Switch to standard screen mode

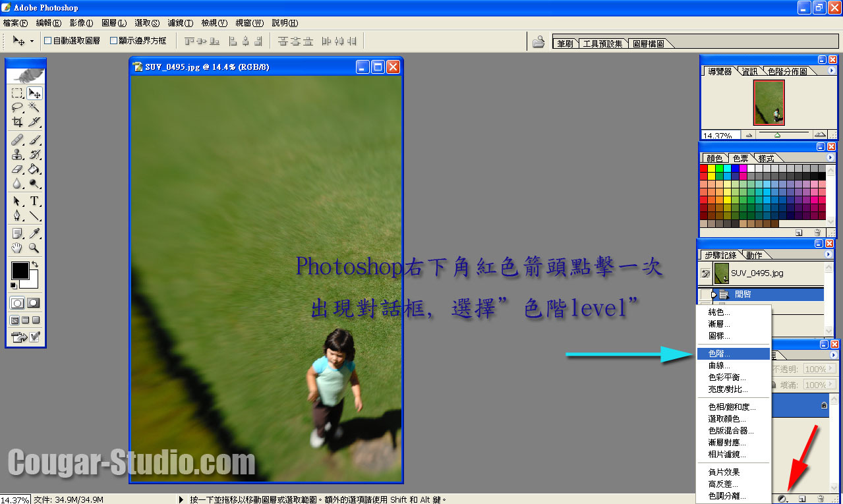pos(15,320)
